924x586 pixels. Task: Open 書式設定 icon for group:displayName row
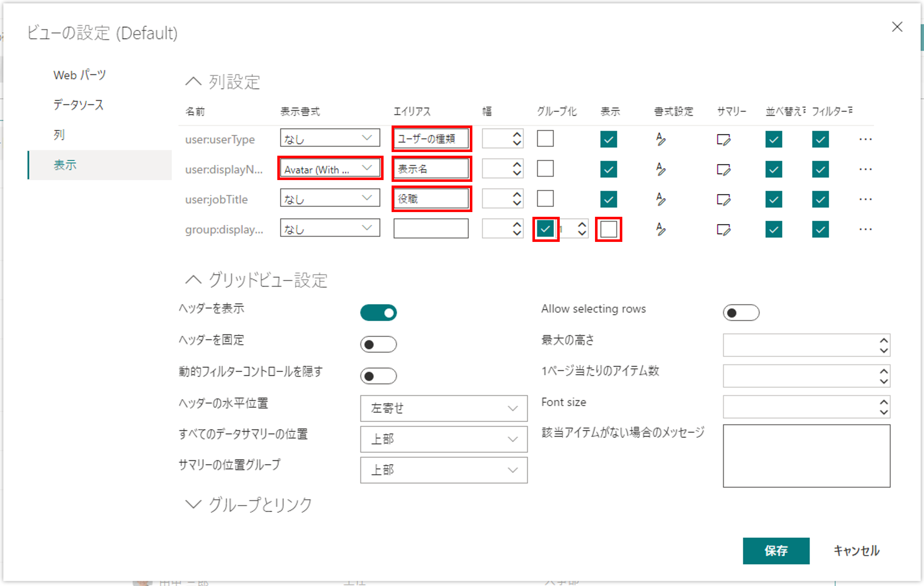click(660, 229)
